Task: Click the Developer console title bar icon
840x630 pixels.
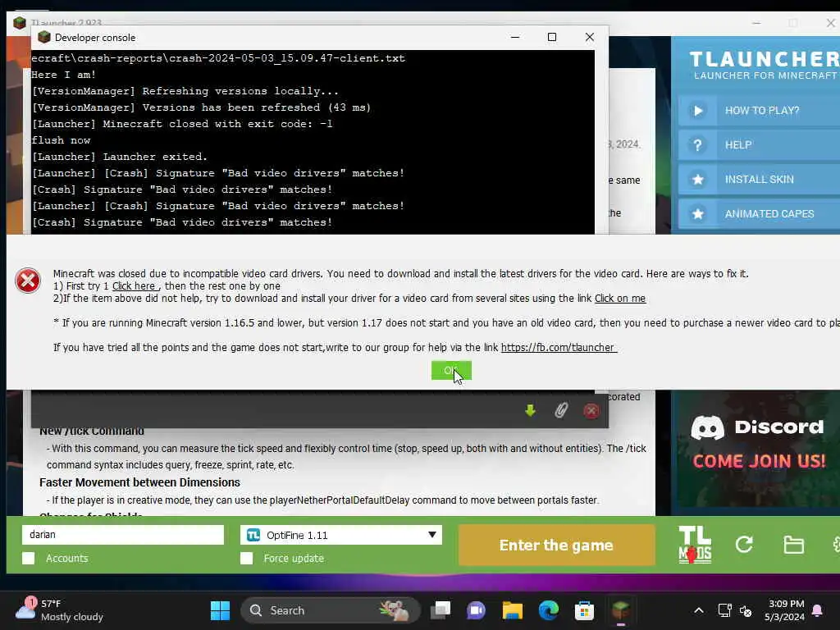Action: click(44, 37)
